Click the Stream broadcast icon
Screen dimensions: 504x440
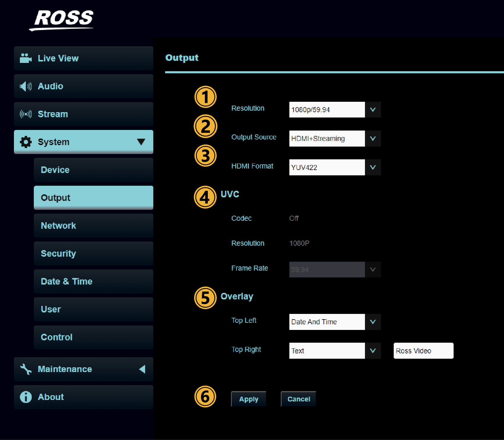coord(25,114)
